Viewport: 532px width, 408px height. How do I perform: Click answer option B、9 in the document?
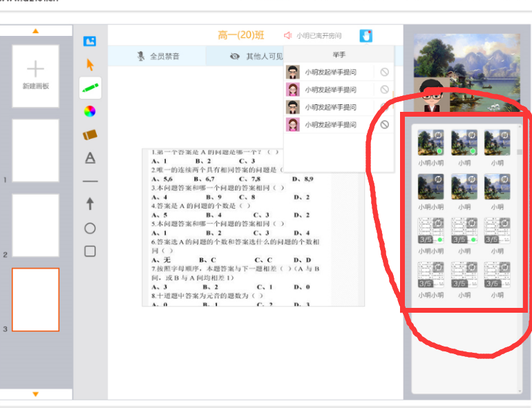click(213, 197)
